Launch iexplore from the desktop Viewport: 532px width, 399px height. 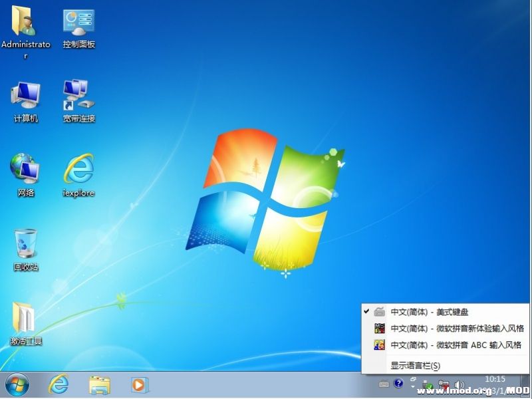[78, 170]
